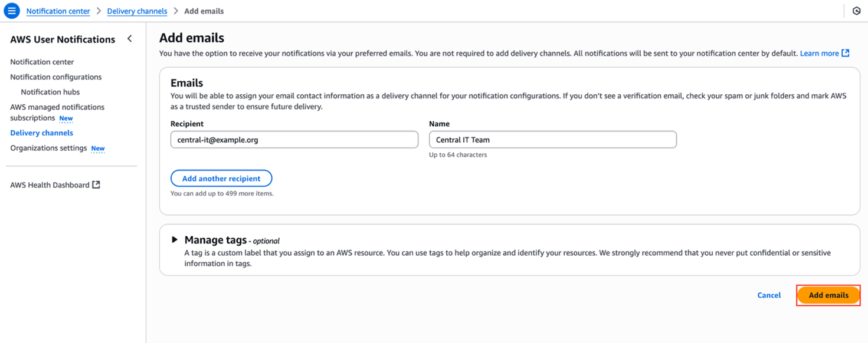This screenshot has width=868, height=343.
Task: Click the Recipient email input field
Action: (x=294, y=140)
